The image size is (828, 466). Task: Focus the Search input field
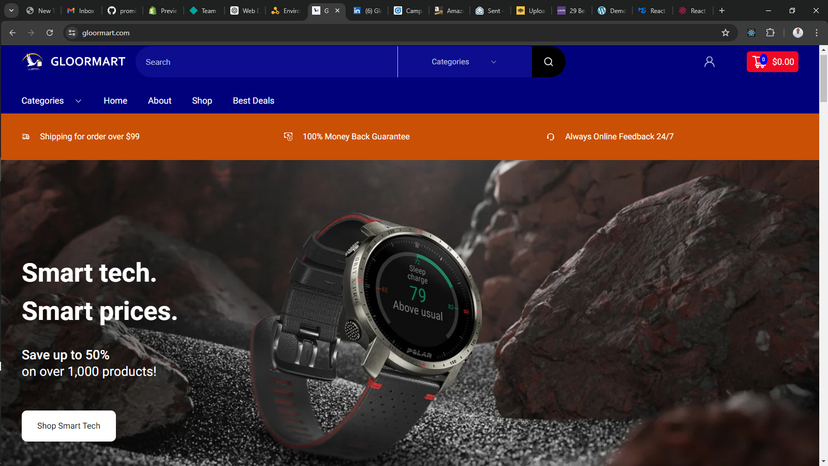point(267,62)
